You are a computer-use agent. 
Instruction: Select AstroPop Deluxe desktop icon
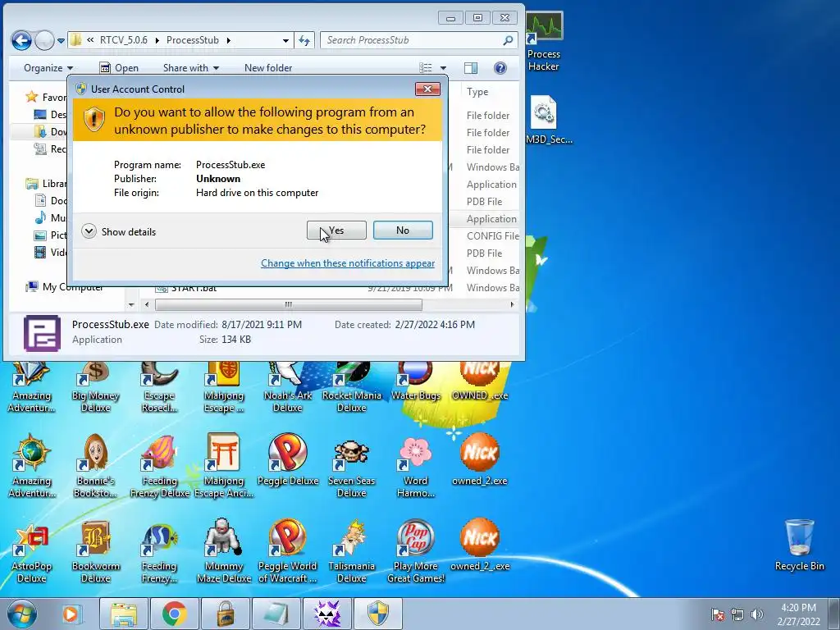31,552
